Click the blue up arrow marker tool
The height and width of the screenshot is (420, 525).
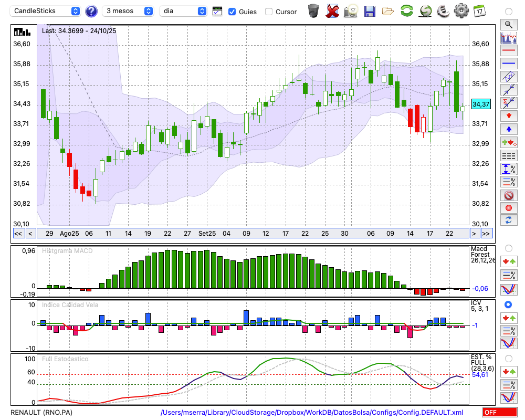click(509, 129)
